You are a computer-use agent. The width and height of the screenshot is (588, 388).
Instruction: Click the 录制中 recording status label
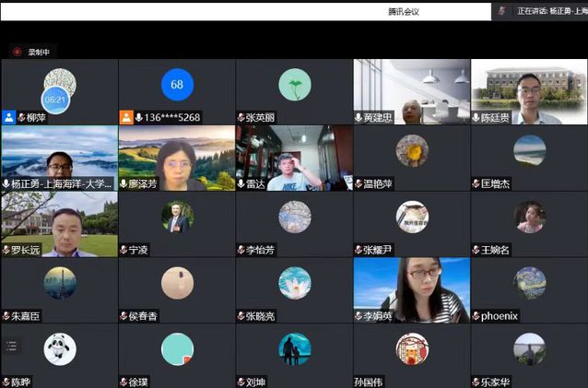pyautogui.click(x=39, y=52)
